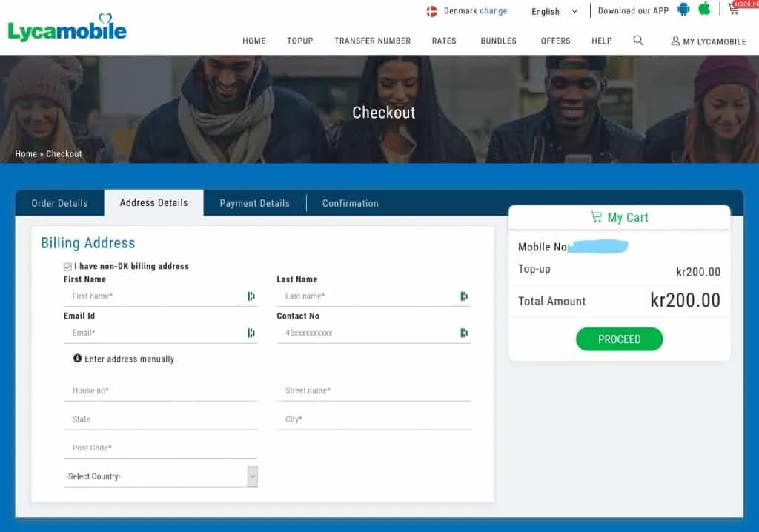The height and width of the screenshot is (532, 759).
Task: Open the Select Country dropdown
Action: [x=161, y=476]
